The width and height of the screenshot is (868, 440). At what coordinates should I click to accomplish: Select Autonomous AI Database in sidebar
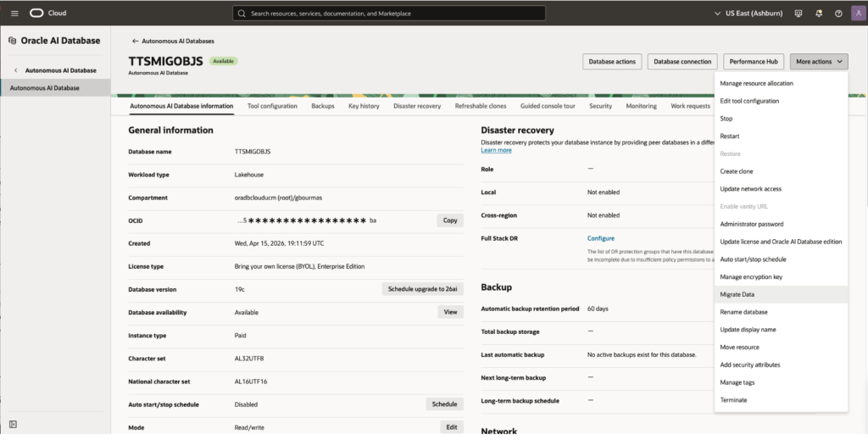[x=55, y=88]
